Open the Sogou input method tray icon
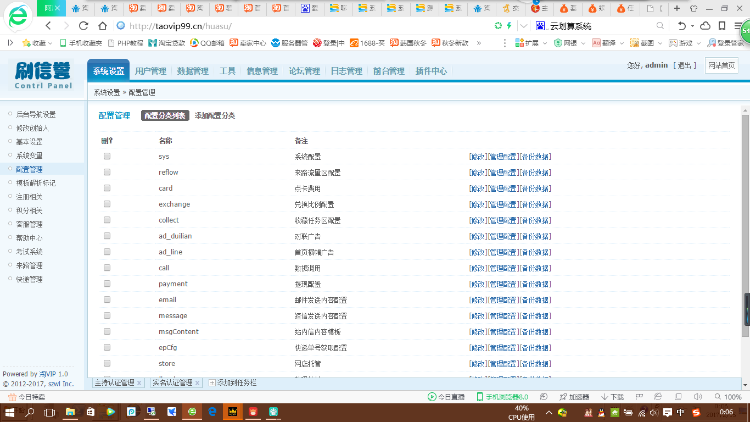Image resolution: width=750 pixels, height=422 pixels. 696,412
